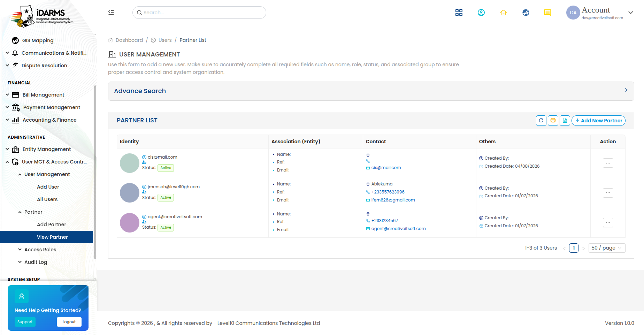644x335 pixels.
Task: Expand the Advance Search panel
Action: (x=371, y=91)
